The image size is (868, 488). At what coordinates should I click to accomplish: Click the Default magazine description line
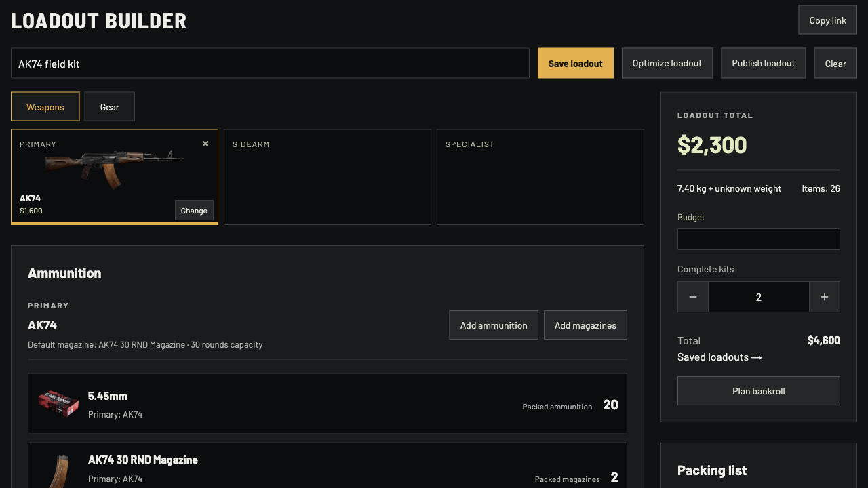[x=145, y=344]
